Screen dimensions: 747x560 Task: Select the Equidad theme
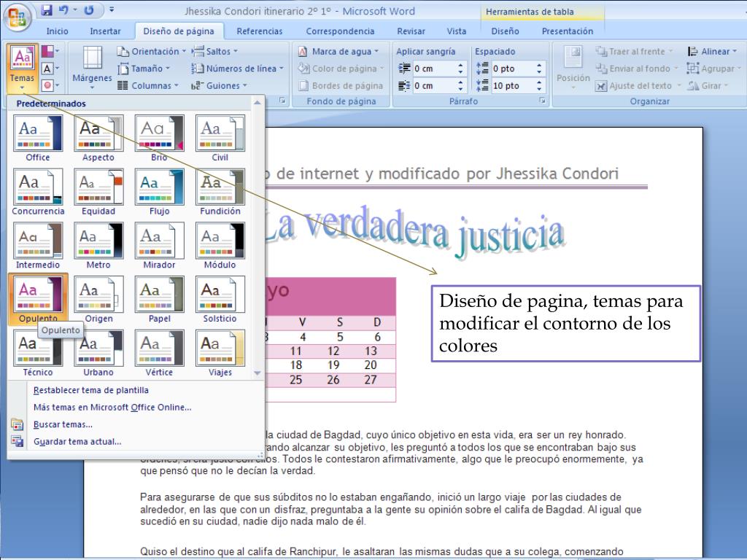(x=98, y=192)
